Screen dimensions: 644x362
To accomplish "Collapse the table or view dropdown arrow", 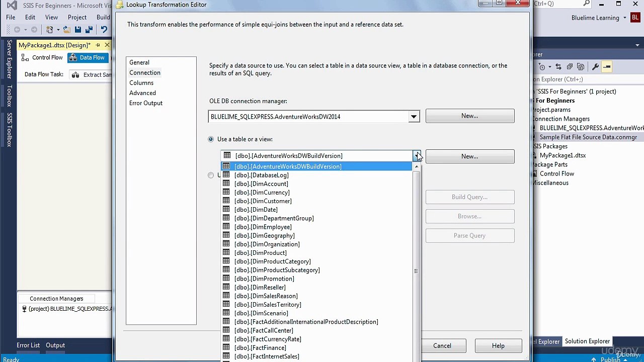I will pyautogui.click(x=417, y=156).
